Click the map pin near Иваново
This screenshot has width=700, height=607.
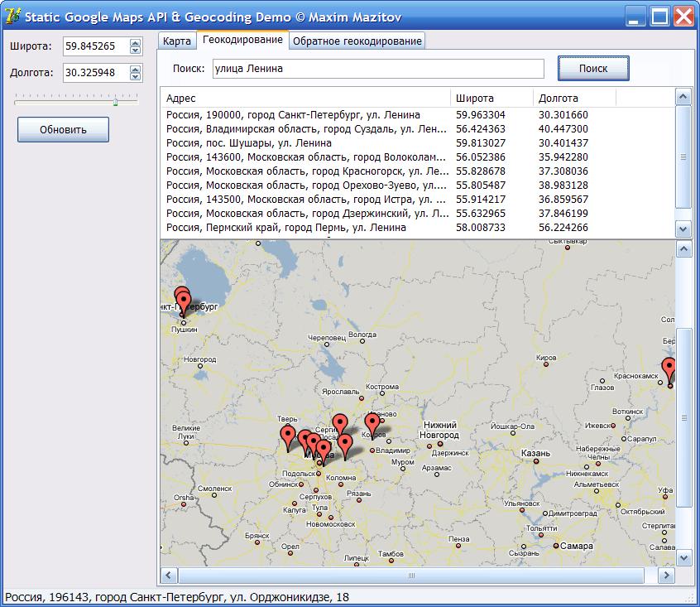372,423
